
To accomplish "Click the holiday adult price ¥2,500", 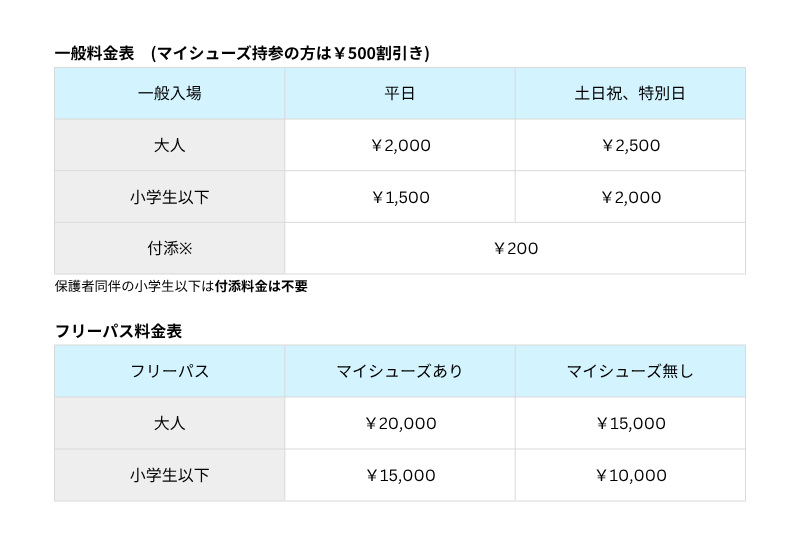I will pos(630,145).
